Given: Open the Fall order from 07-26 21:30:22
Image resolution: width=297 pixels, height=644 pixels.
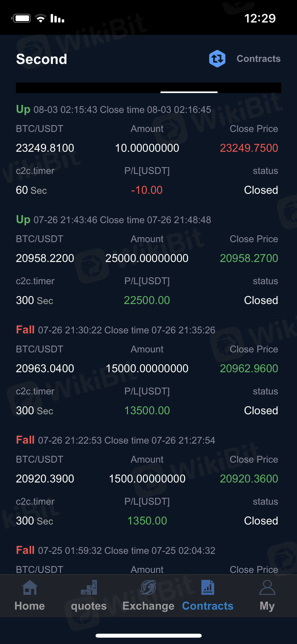Looking at the screenshot, I should point(116,330).
